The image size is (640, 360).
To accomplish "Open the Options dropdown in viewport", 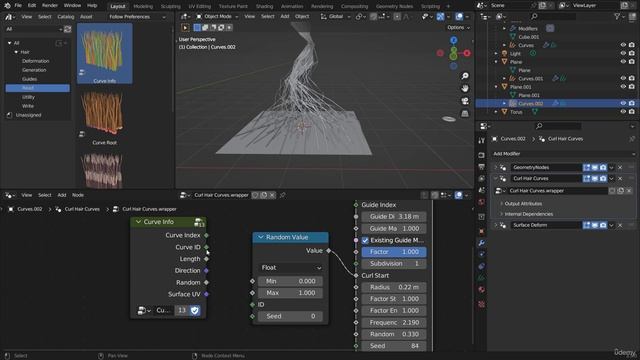I will pyautogui.click(x=458, y=27).
